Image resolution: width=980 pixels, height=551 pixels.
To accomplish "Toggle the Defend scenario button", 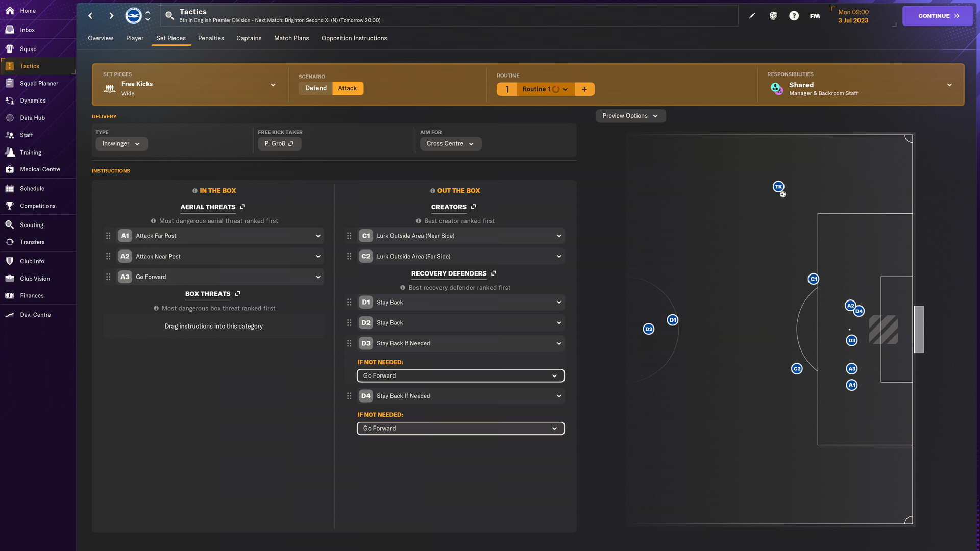I will coord(315,88).
